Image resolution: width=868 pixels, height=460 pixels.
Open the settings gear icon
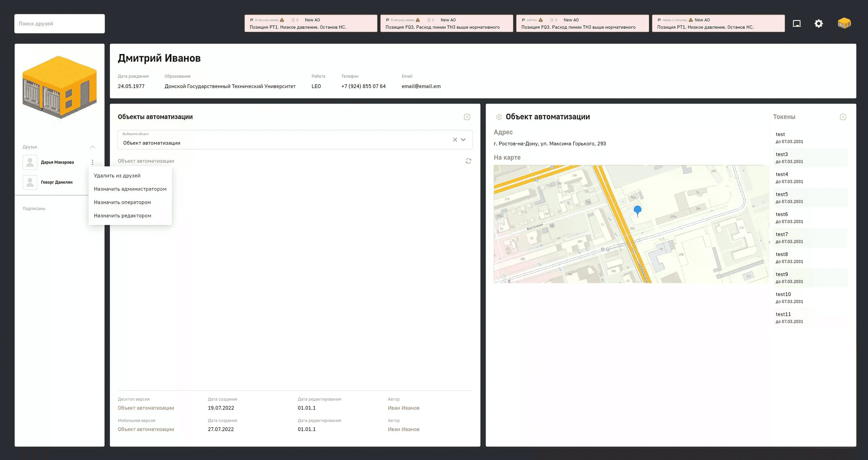click(818, 24)
